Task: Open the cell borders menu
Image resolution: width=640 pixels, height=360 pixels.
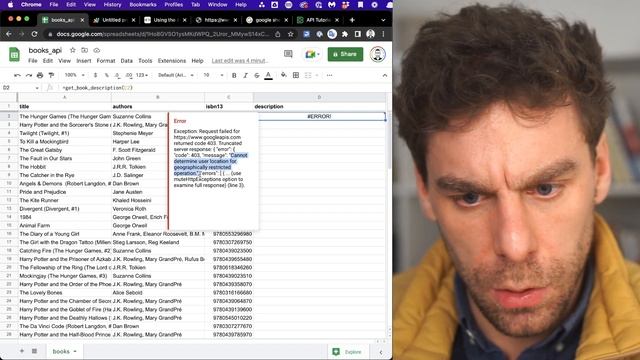Action: coord(296,75)
